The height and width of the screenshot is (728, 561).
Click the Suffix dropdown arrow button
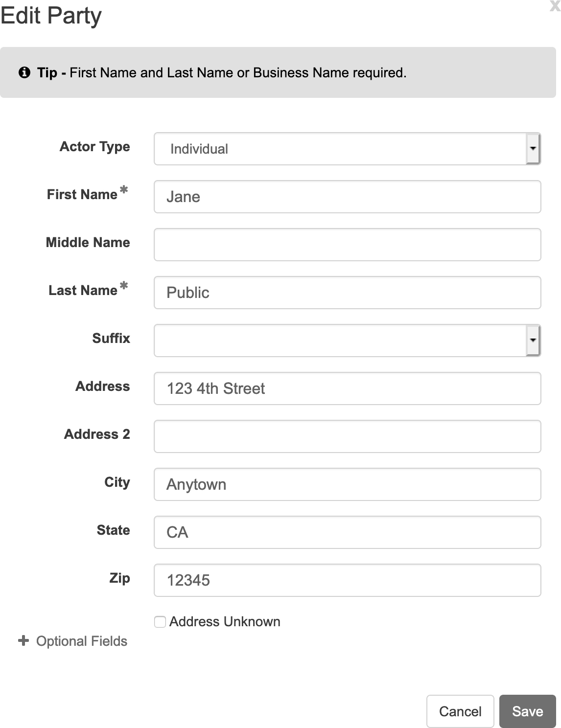point(533,341)
